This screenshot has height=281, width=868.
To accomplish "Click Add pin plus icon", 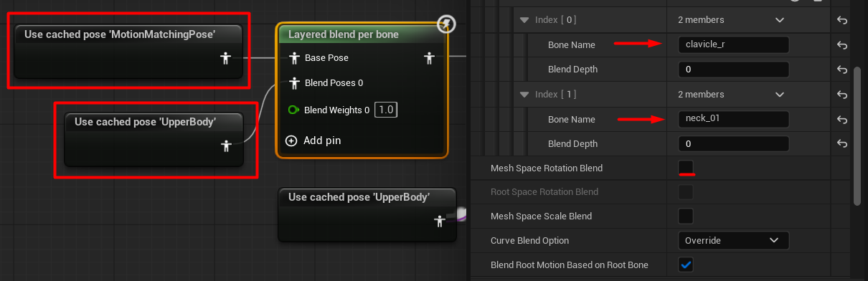I will (x=291, y=140).
